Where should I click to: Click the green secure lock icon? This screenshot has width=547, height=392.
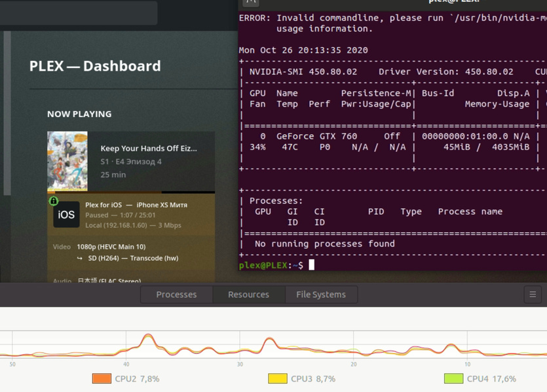(x=53, y=201)
